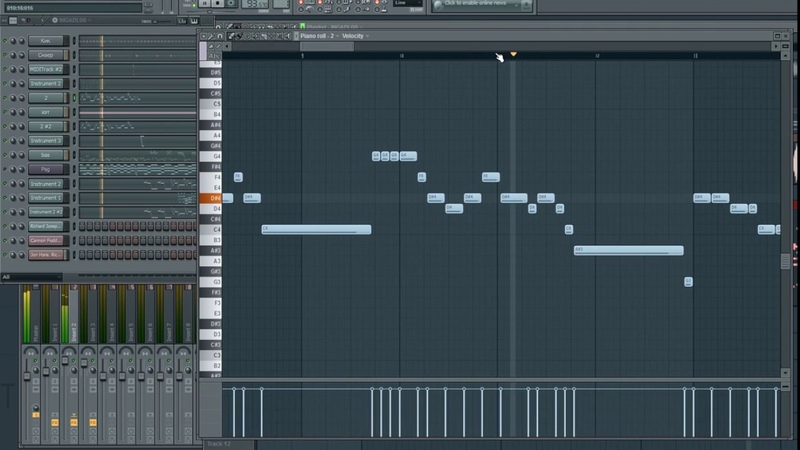The height and width of the screenshot is (450, 800).
Task: Select the long C4 note in piano roll
Action: point(316,230)
